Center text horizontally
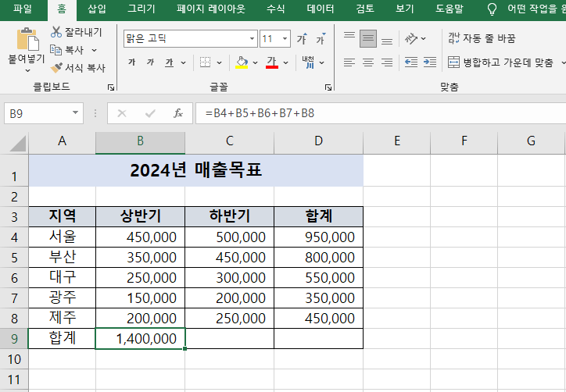 368,62
